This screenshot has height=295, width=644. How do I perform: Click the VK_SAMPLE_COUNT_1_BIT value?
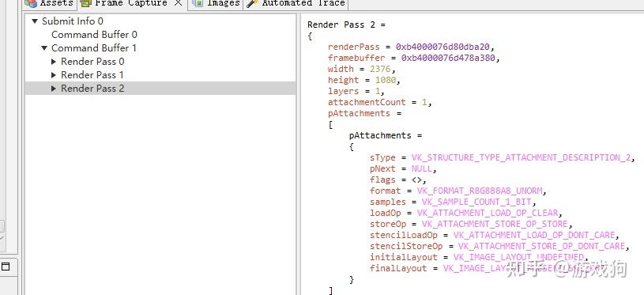click(x=476, y=202)
